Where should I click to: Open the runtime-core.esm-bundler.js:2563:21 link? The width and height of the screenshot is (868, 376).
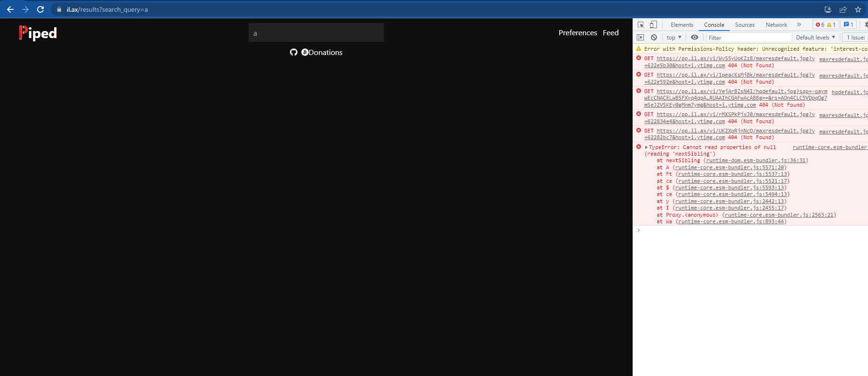[779, 215]
